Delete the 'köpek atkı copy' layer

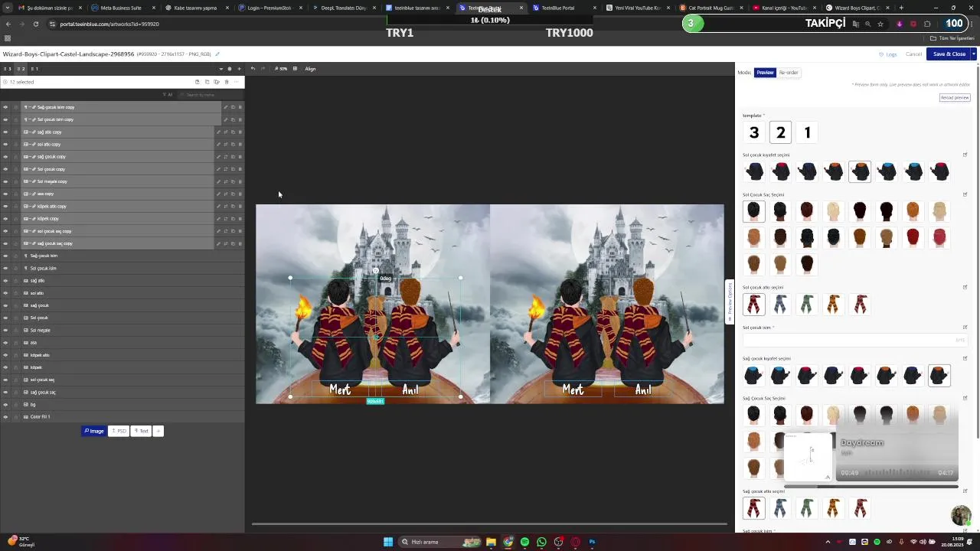click(240, 207)
